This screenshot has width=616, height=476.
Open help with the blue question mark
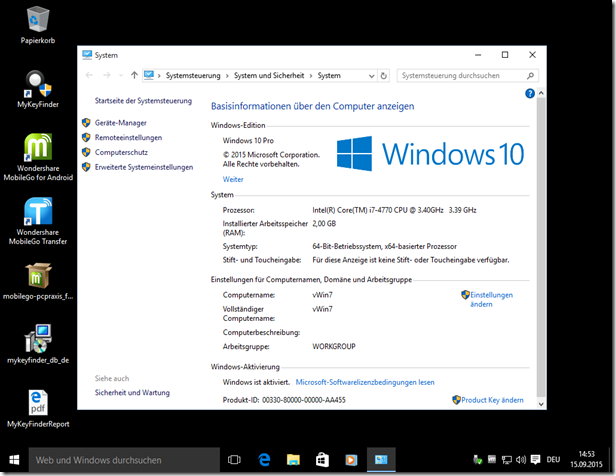click(530, 93)
